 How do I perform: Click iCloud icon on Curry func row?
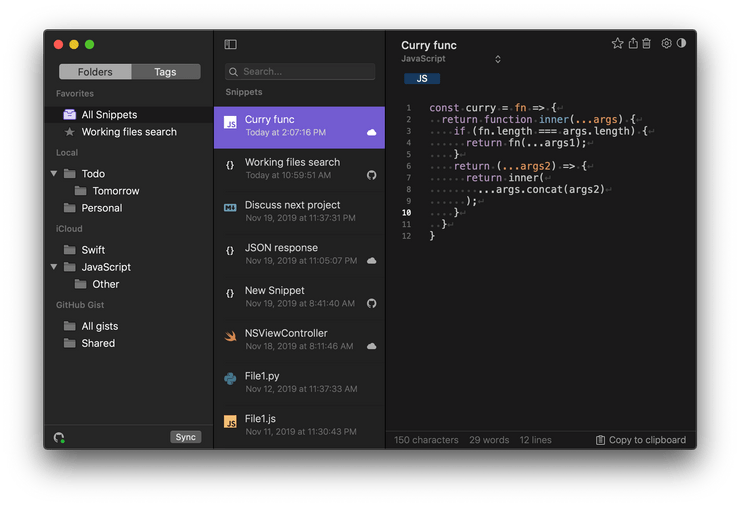[x=371, y=132]
